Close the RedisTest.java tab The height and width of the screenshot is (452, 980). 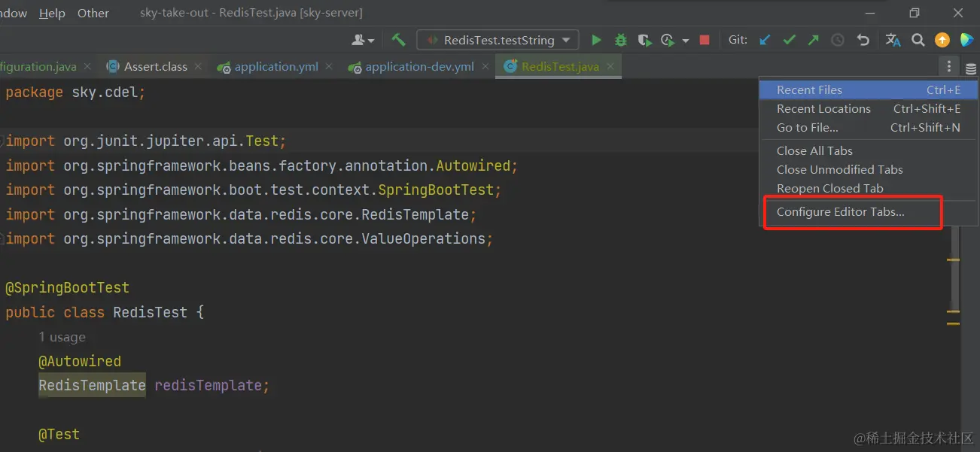click(610, 66)
